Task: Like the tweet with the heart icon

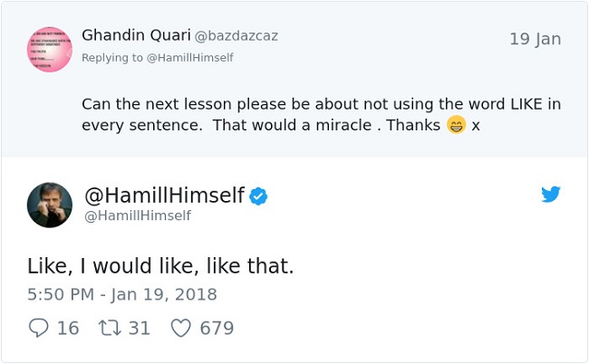Action: point(181,328)
